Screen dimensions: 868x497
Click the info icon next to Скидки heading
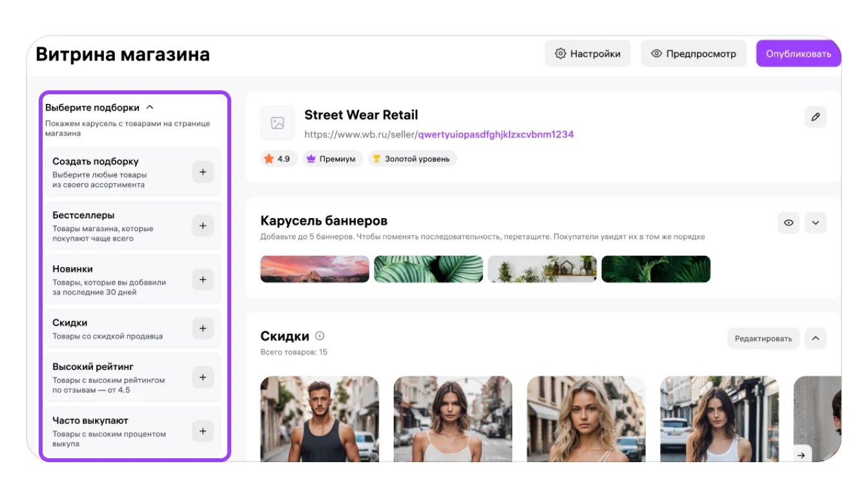[x=320, y=336]
